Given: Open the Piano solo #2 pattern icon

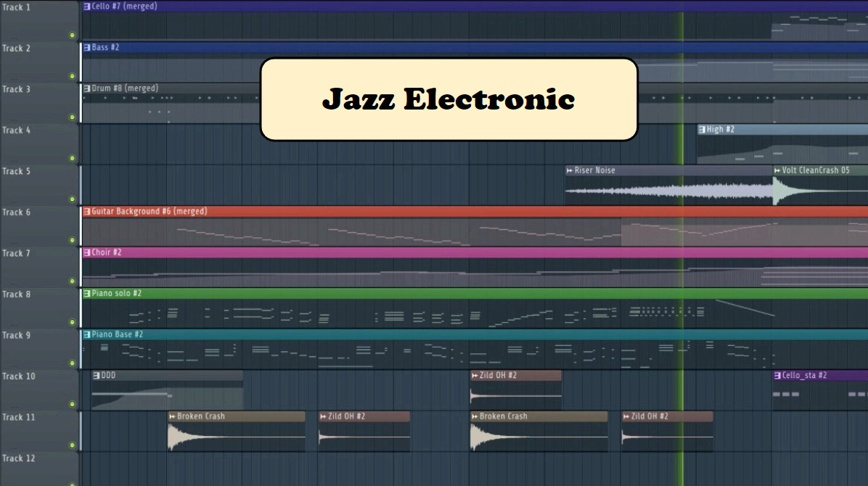Looking at the screenshot, I should (87, 293).
